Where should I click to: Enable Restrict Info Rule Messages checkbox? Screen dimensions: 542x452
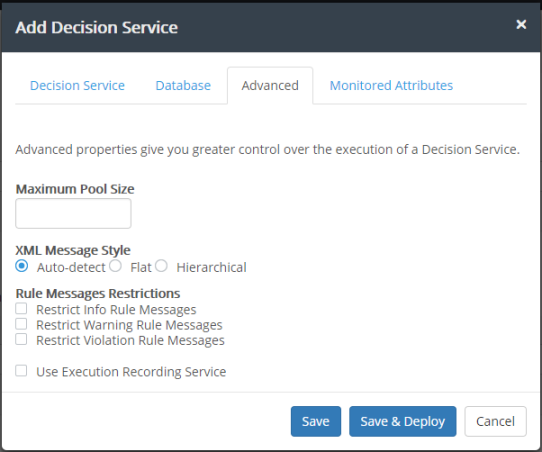[x=21, y=308]
